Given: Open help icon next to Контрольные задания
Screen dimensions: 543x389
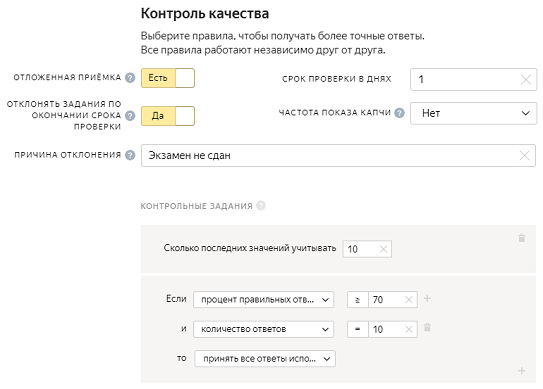Looking at the screenshot, I should 261,205.
